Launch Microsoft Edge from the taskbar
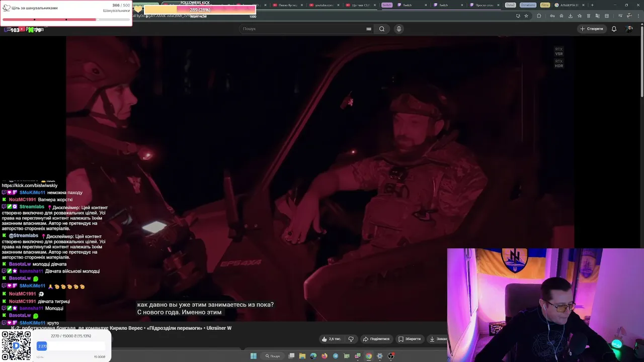This screenshot has width=644, height=362. coord(313,356)
